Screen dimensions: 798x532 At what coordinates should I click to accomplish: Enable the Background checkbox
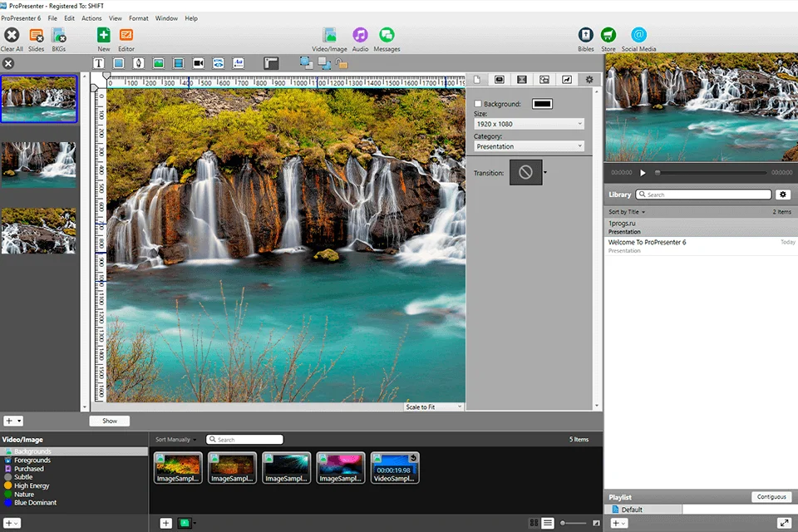pyautogui.click(x=478, y=103)
